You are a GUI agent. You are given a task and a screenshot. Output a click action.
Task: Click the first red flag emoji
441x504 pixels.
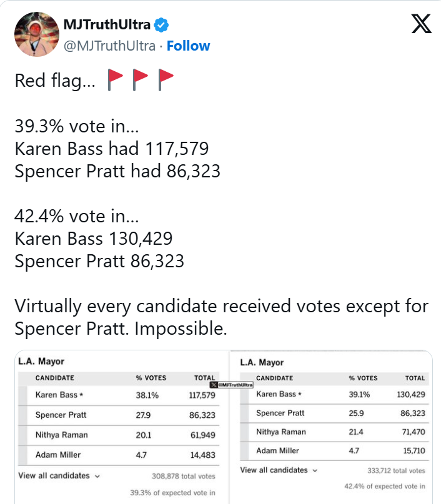click(115, 79)
